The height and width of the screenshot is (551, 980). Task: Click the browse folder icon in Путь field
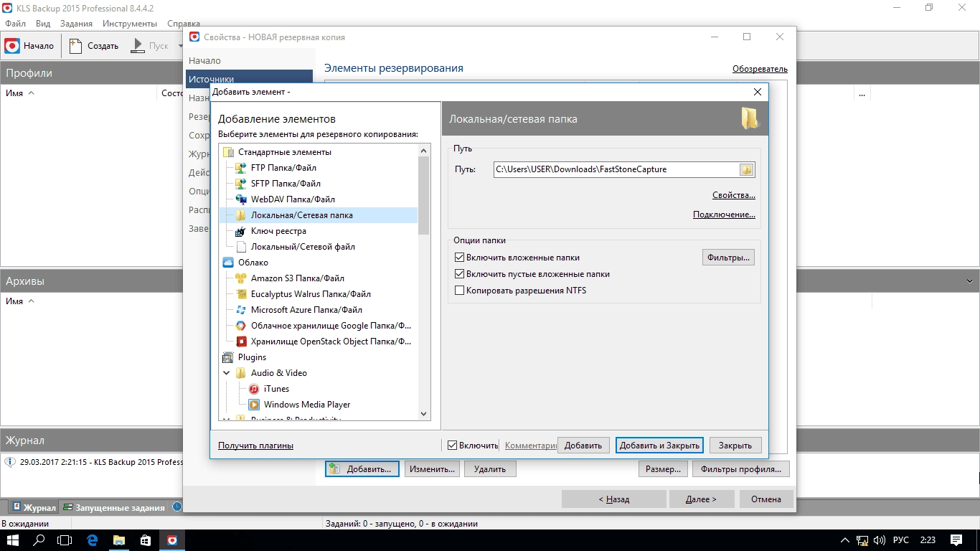[746, 170]
